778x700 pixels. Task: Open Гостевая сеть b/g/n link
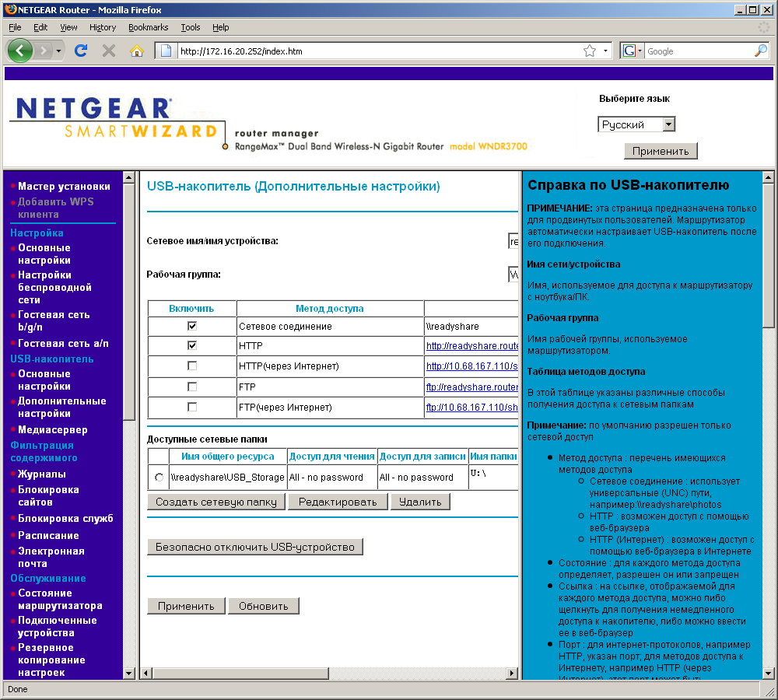[x=54, y=321]
